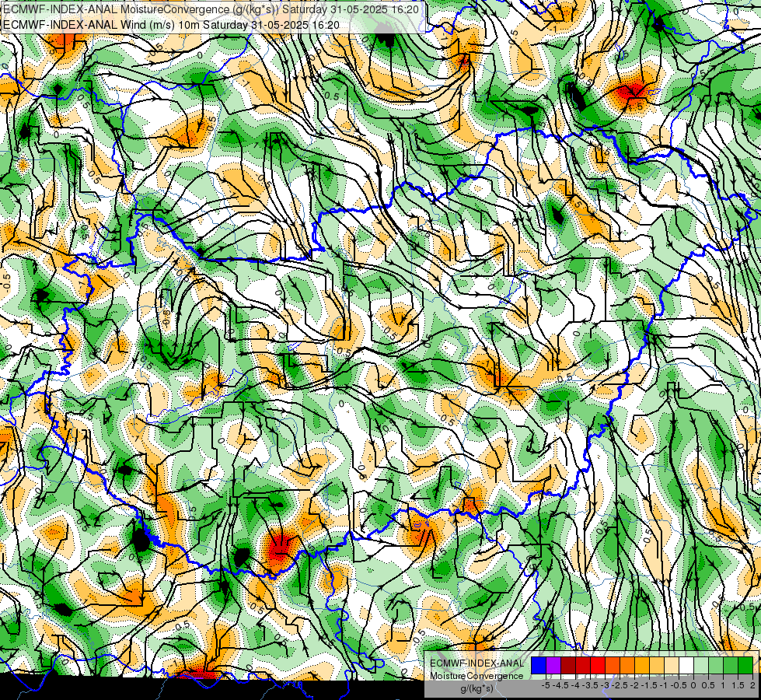Select the legend swatch spanning -3 to -2.5
This screenshot has width=761, height=700.
[613, 666]
